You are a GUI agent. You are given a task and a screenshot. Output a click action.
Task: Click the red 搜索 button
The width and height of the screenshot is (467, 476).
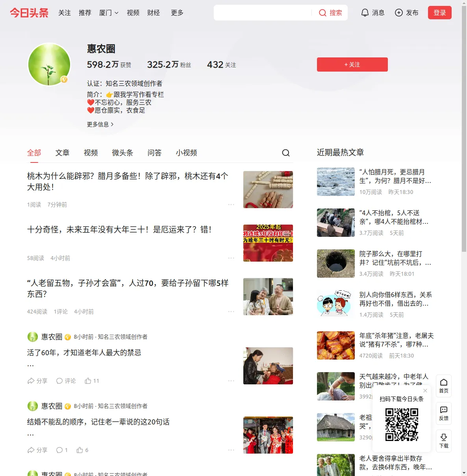pos(330,13)
